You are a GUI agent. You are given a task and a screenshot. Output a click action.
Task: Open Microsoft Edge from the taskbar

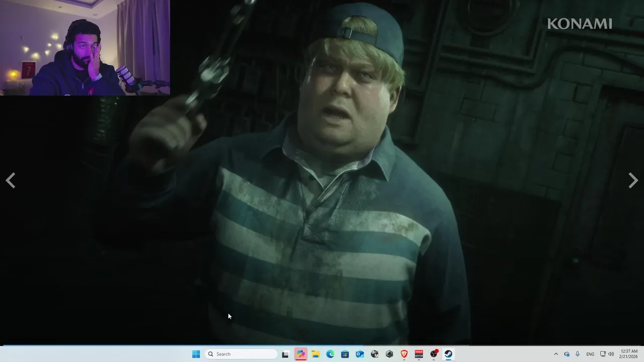tap(330, 354)
